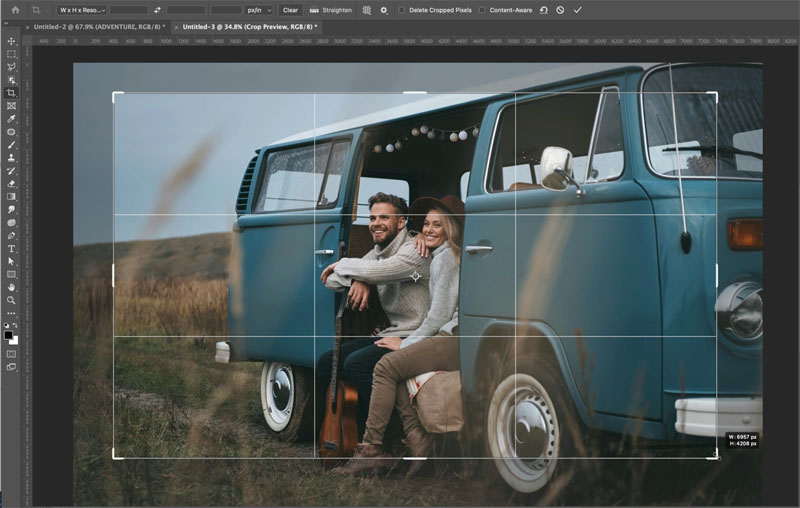Select the Brush tool
Screen dimensions: 800x508
(11, 145)
